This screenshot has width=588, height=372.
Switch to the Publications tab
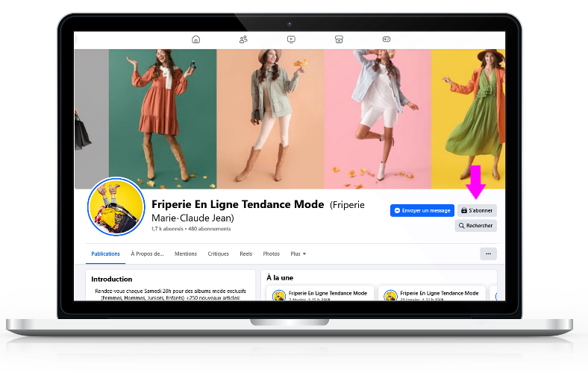(105, 253)
